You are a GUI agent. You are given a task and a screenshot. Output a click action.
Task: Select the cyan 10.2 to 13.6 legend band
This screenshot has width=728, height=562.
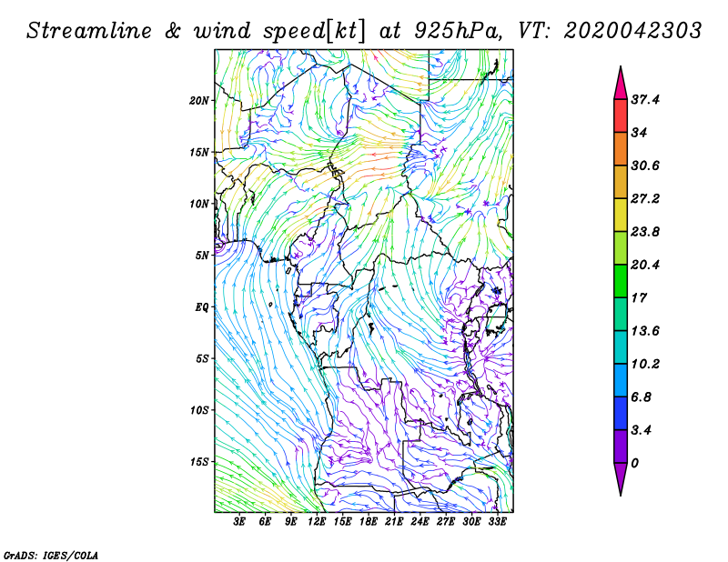point(621,347)
